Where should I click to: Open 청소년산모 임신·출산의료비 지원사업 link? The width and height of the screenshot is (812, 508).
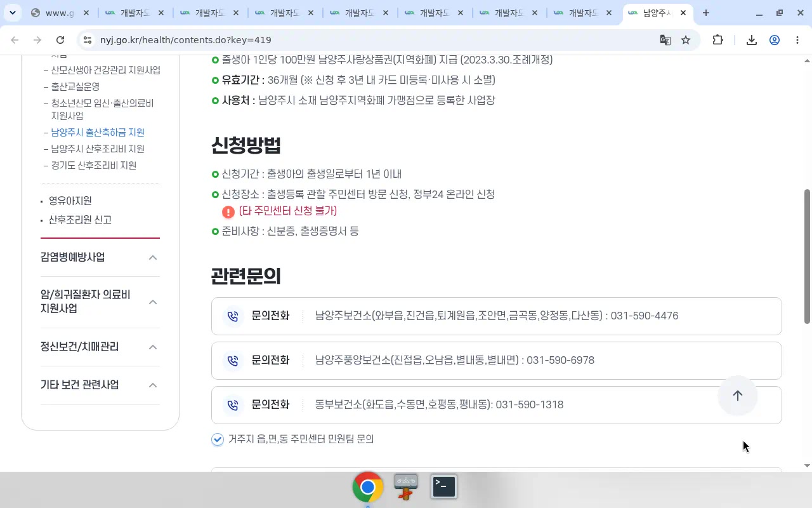[102, 109]
